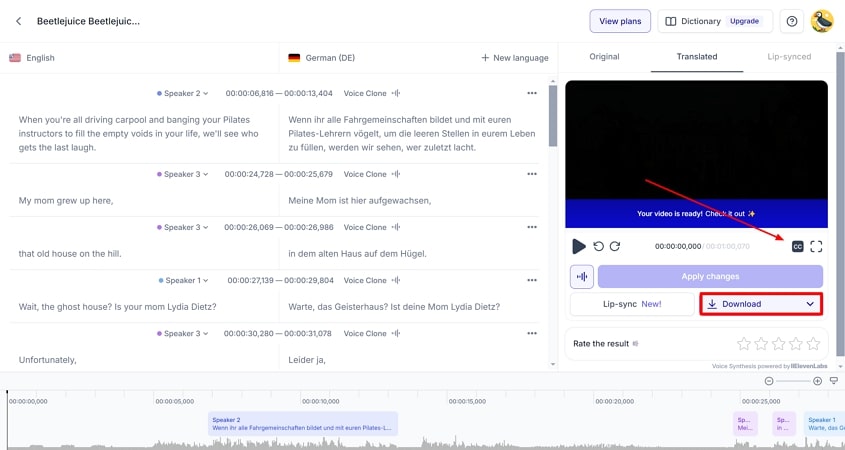Image resolution: width=845 pixels, height=450 pixels.
Task: Click the transcript list vertical scrollbar
Action: pos(553,116)
